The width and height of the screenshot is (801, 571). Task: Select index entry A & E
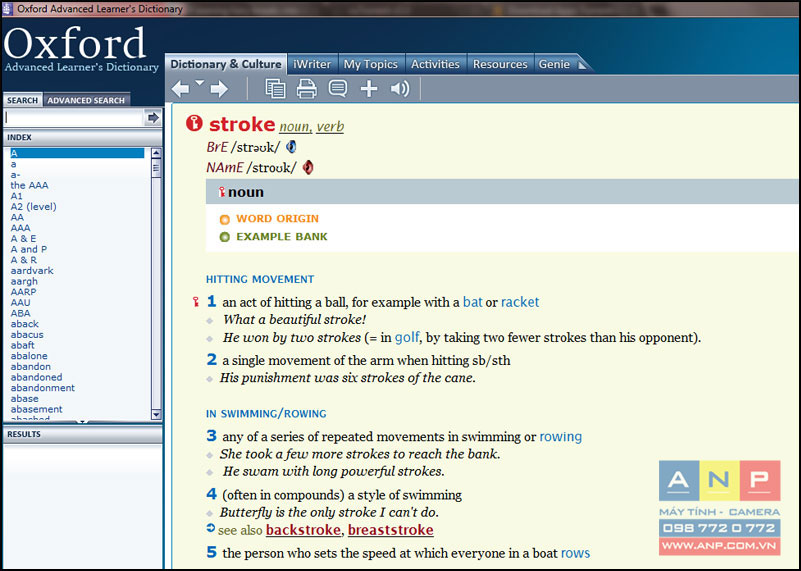point(23,239)
